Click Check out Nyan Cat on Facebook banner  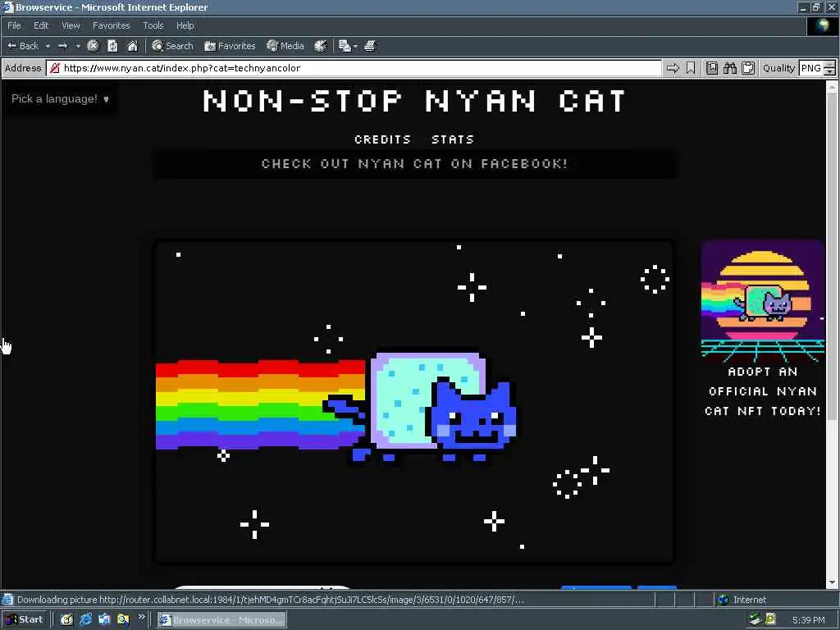tap(414, 163)
